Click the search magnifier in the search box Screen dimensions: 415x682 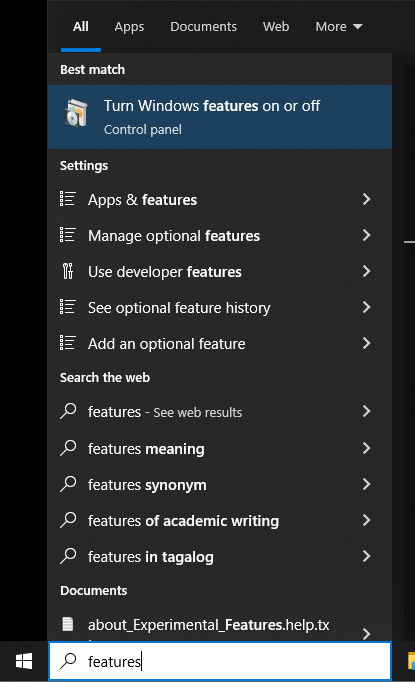click(68, 661)
